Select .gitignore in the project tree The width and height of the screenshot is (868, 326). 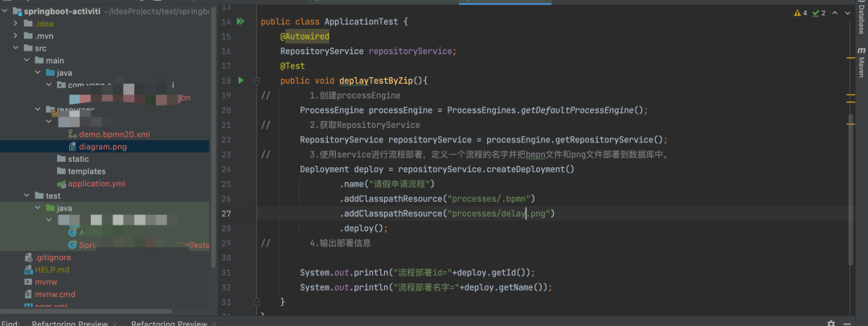pos(52,258)
